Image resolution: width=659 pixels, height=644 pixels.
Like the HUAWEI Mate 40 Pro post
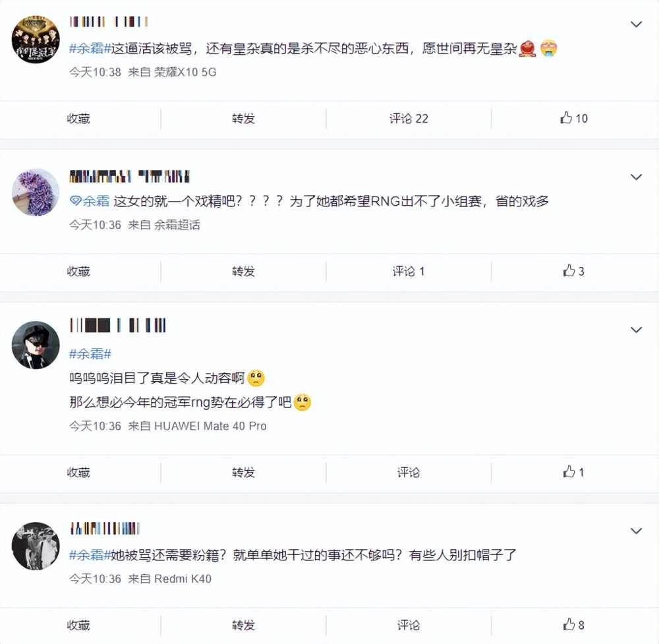(x=573, y=472)
